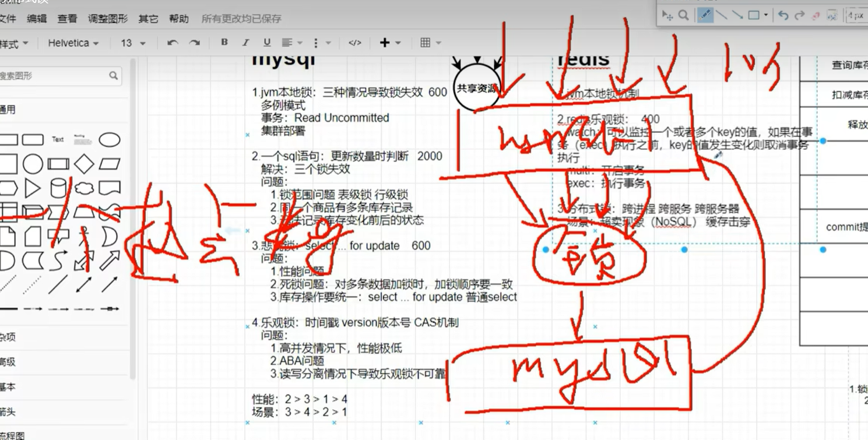This screenshot has height=440, width=868.
Task: Redo with the editor toolbar redo arrow
Action: [195, 43]
